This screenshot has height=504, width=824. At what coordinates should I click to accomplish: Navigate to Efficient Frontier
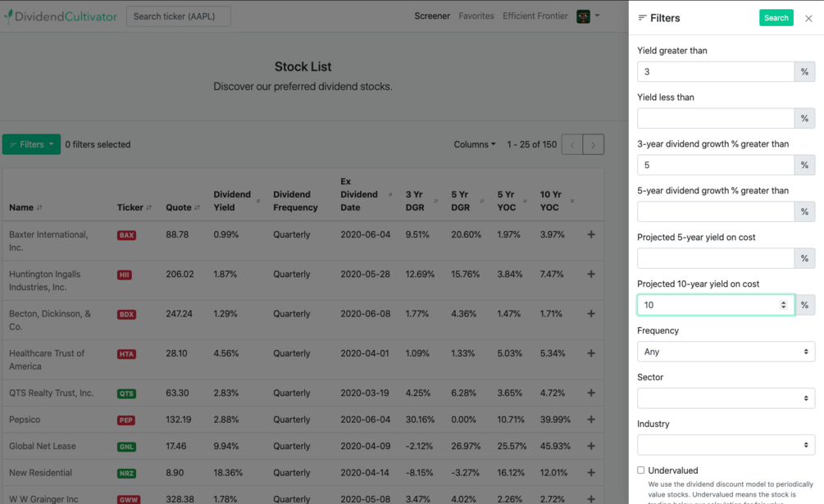pyautogui.click(x=535, y=16)
